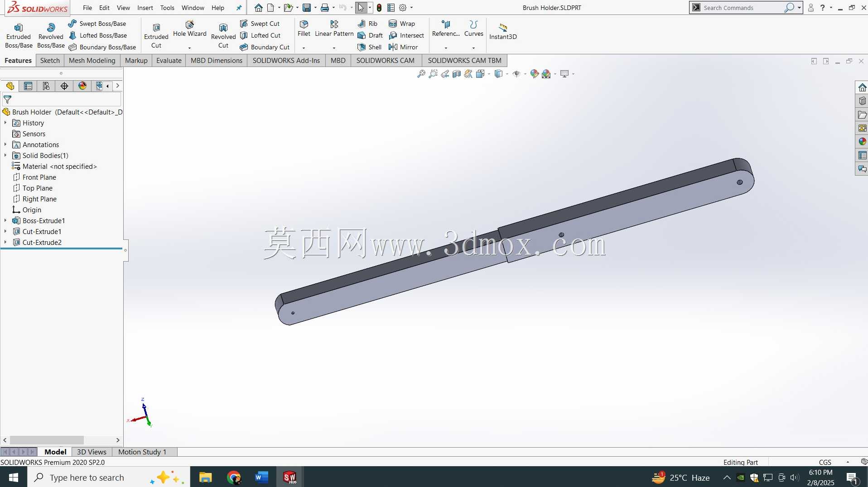Click the Lofted Cut tool
The width and height of the screenshot is (868, 487).
pyautogui.click(x=260, y=35)
